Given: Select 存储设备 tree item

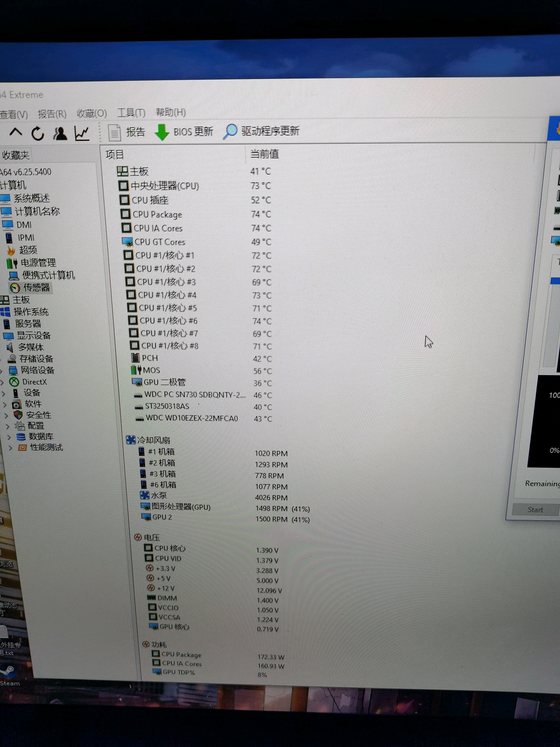Looking at the screenshot, I should 31,359.
